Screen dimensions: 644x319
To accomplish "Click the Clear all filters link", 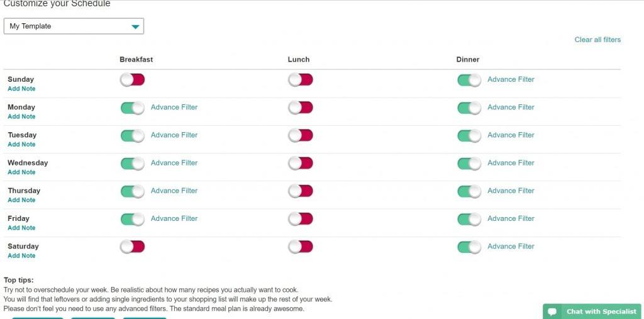I will 597,40.
